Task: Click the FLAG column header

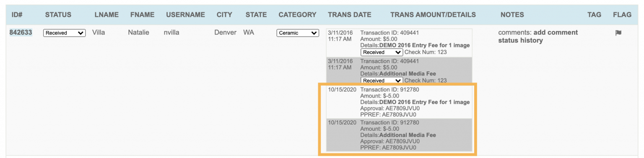Action: pos(622,15)
